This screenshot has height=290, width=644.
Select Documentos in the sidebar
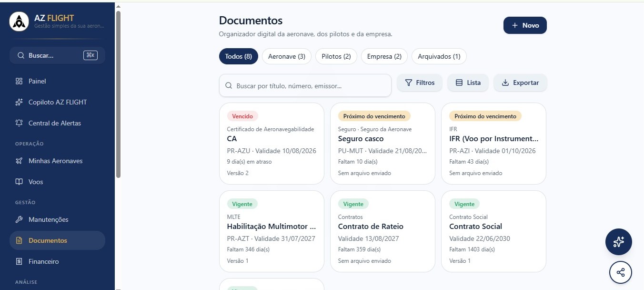(57, 240)
